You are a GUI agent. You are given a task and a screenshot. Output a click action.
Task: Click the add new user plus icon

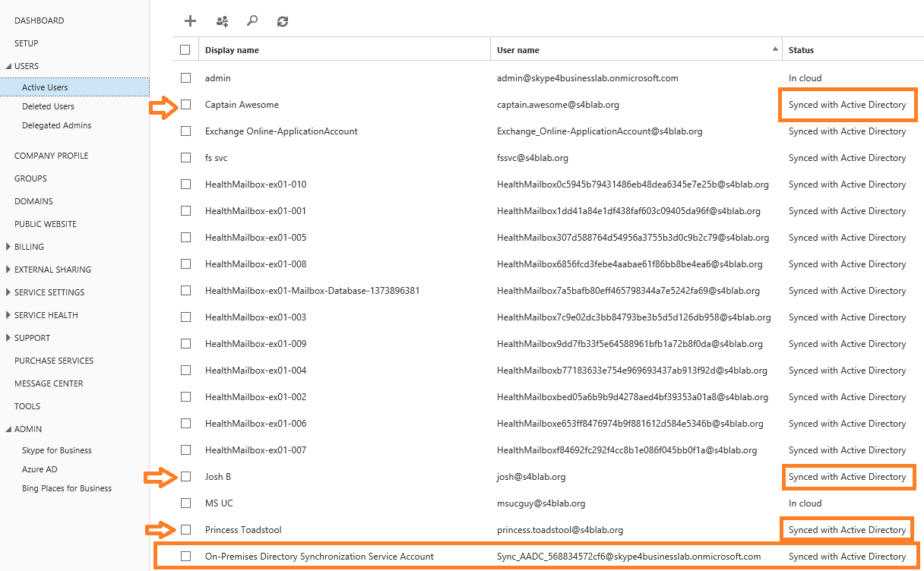[x=190, y=21]
